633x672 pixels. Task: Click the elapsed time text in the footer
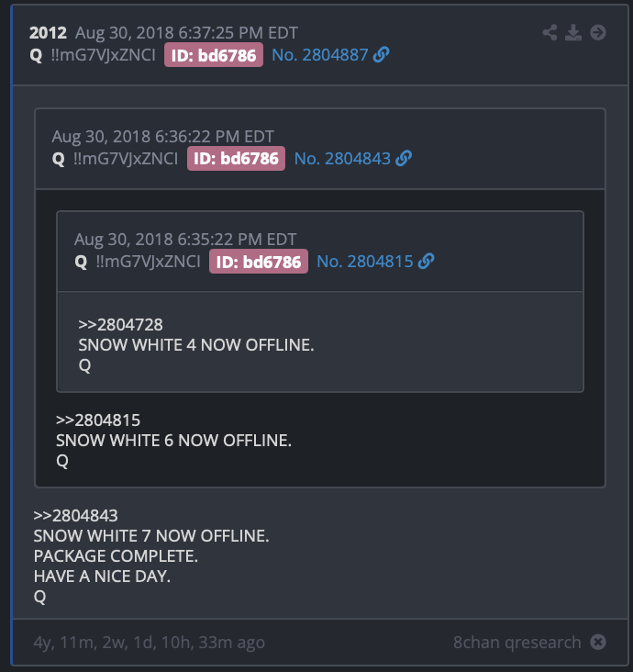(x=149, y=643)
